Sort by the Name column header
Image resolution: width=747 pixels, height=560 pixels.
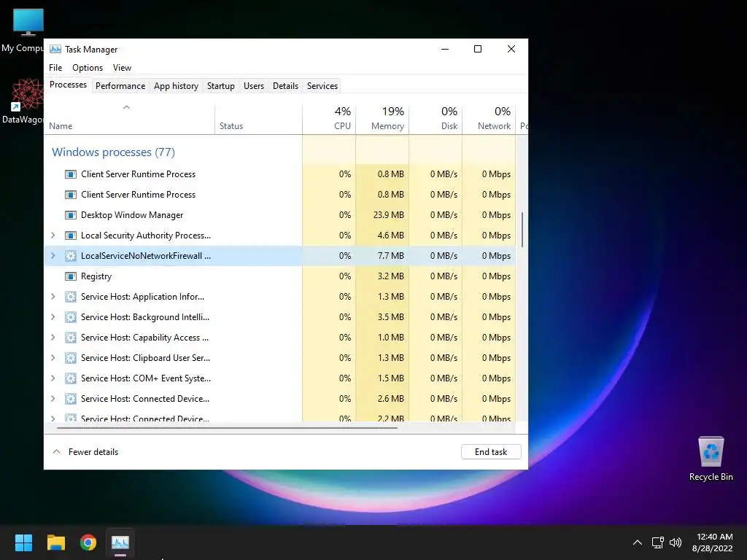coord(130,119)
